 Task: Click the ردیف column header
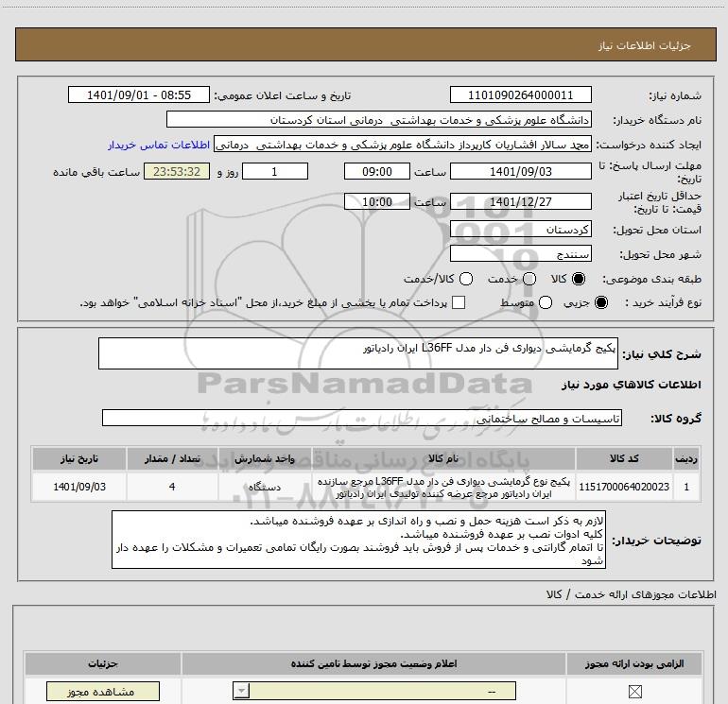(x=686, y=458)
